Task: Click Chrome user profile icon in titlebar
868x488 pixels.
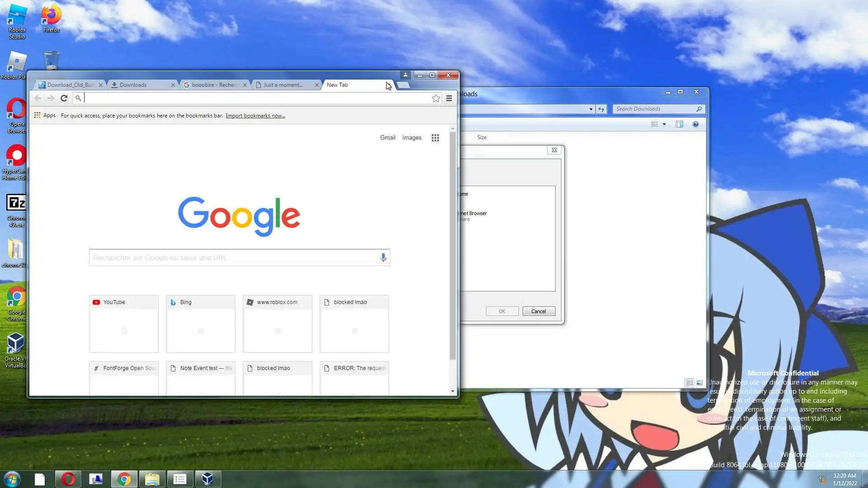Action: (x=405, y=75)
